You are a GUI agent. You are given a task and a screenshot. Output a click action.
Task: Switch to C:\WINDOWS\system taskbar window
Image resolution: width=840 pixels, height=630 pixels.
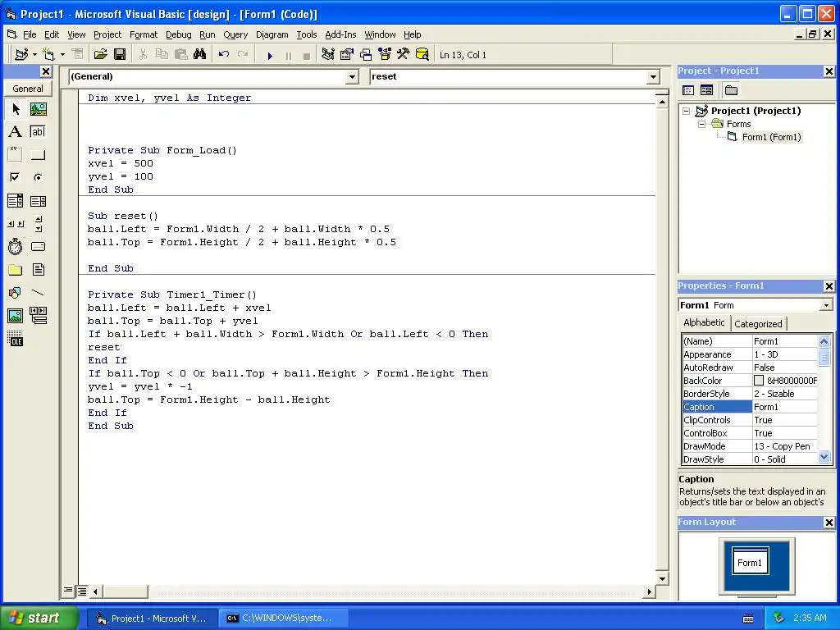[283, 618]
